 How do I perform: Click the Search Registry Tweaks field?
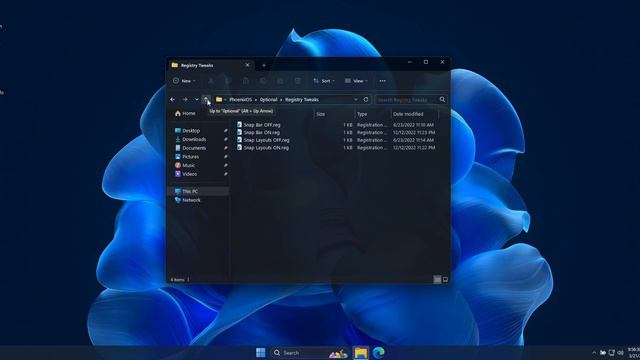[x=406, y=100]
